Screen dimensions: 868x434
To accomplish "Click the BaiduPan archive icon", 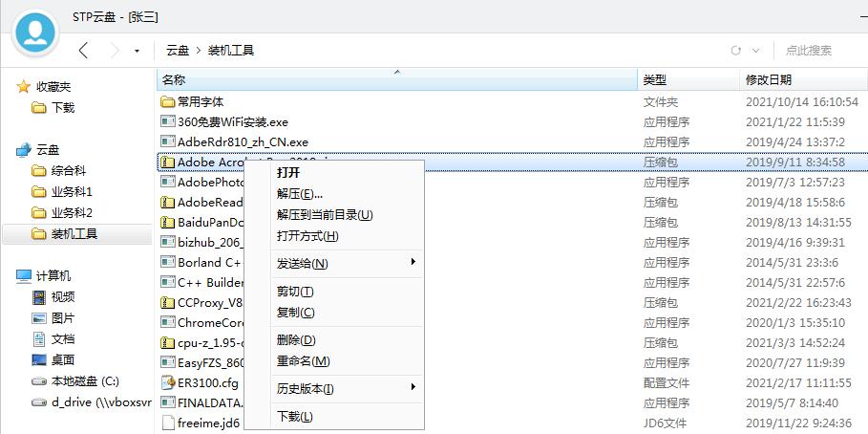I will point(168,223).
